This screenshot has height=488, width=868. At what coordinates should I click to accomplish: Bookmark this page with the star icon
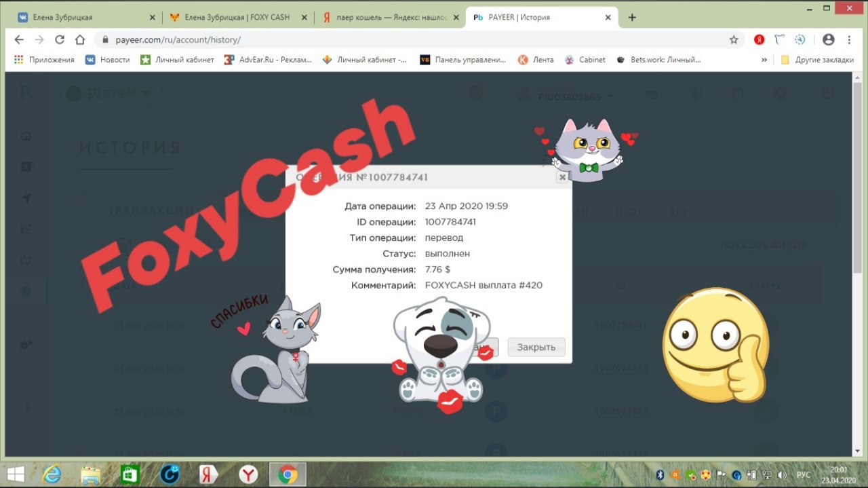point(734,40)
